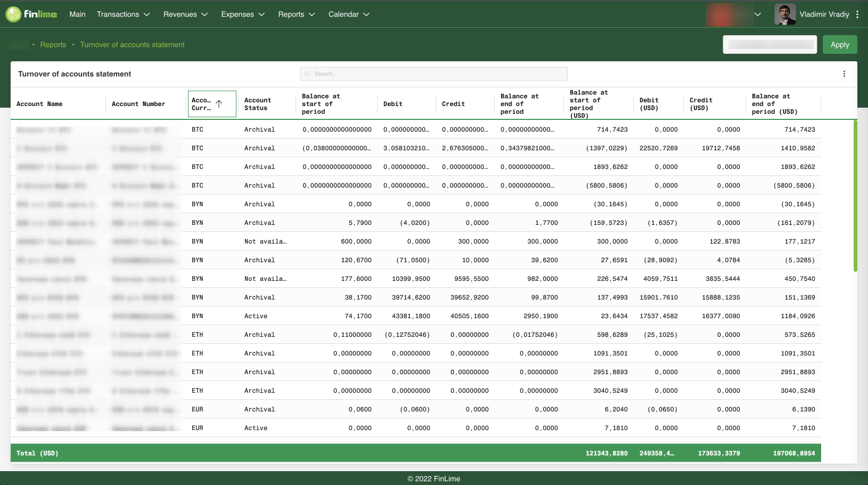This screenshot has height=485, width=868.
Task: Click Vladimir Vradiy's profile picture
Action: click(x=785, y=14)
